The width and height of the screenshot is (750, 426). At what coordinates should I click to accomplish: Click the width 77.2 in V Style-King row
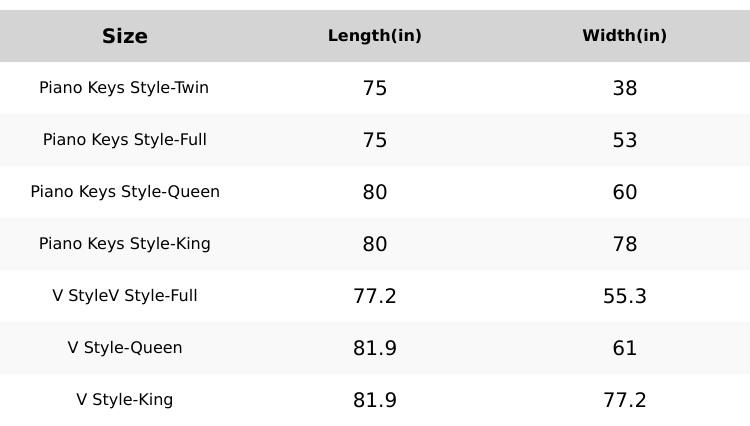click(625, 400)
